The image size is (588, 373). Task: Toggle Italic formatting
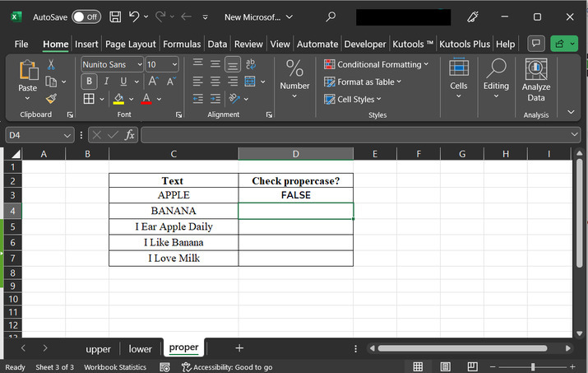click(106, 82)
